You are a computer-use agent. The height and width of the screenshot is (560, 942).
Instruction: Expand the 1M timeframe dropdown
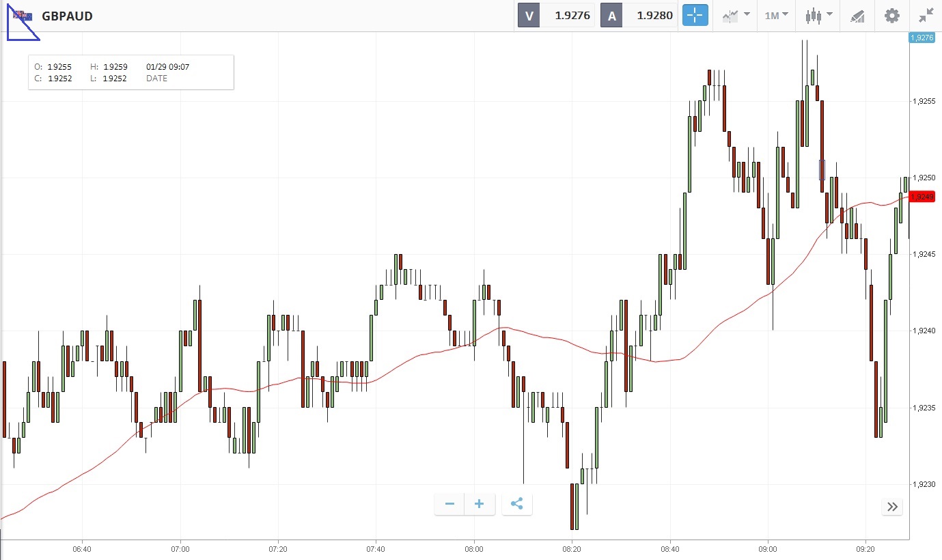click(x=776, y=16)
